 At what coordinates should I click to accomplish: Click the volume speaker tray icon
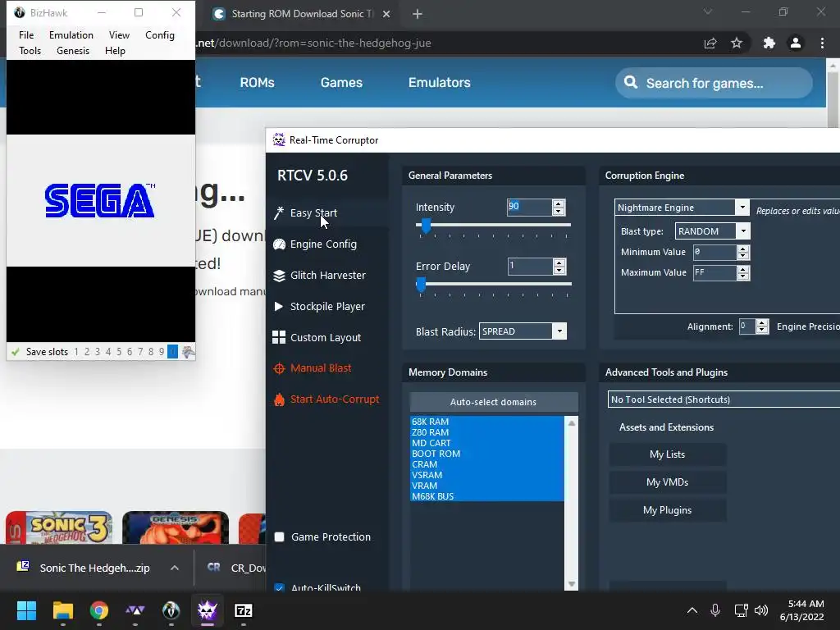coord(760,610)
